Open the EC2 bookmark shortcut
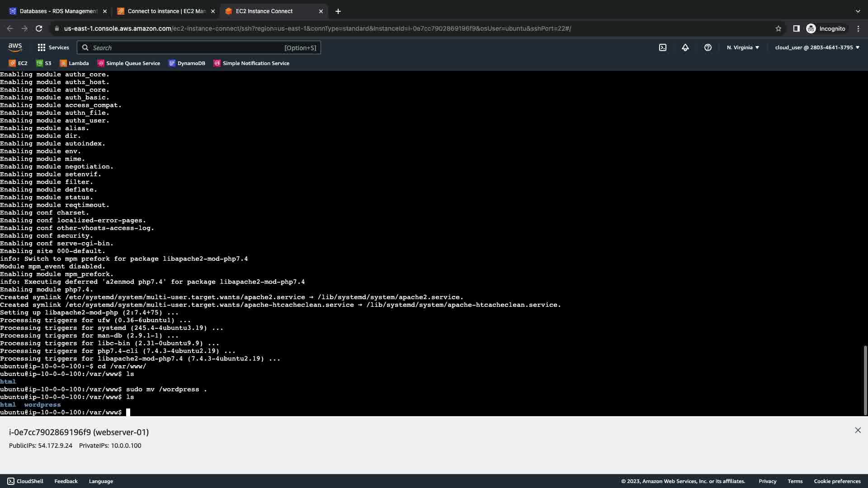 [18, 63]
